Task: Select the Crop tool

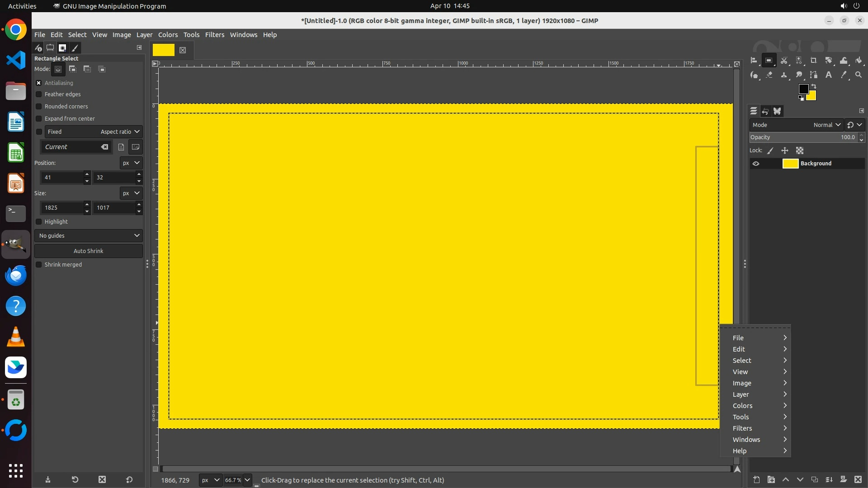Action: [x=814, y=61]
